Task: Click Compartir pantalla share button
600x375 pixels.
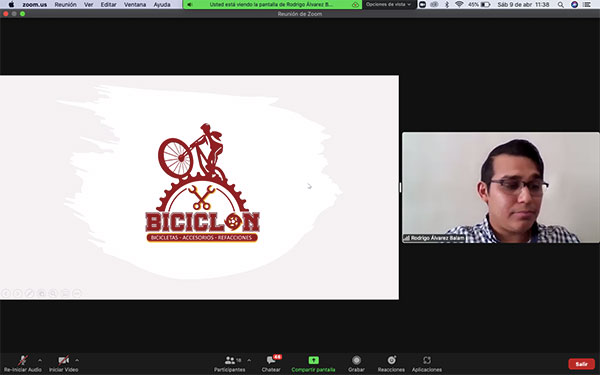Action: 313,364
